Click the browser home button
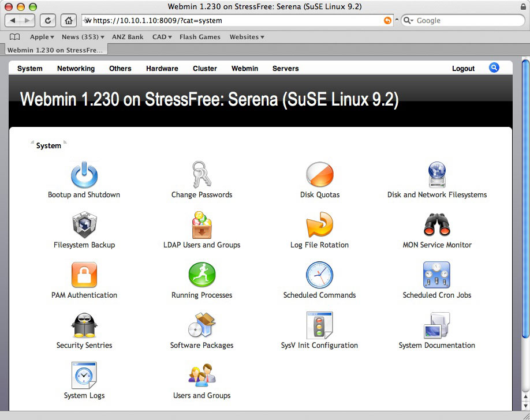Viewport: 530px width, 420px height. coord(69,21)
